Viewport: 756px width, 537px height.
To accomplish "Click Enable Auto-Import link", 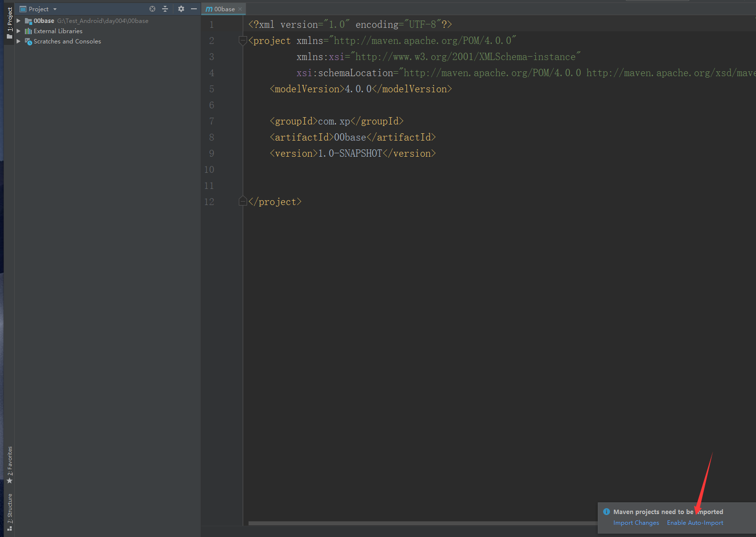I will point(695,523).
